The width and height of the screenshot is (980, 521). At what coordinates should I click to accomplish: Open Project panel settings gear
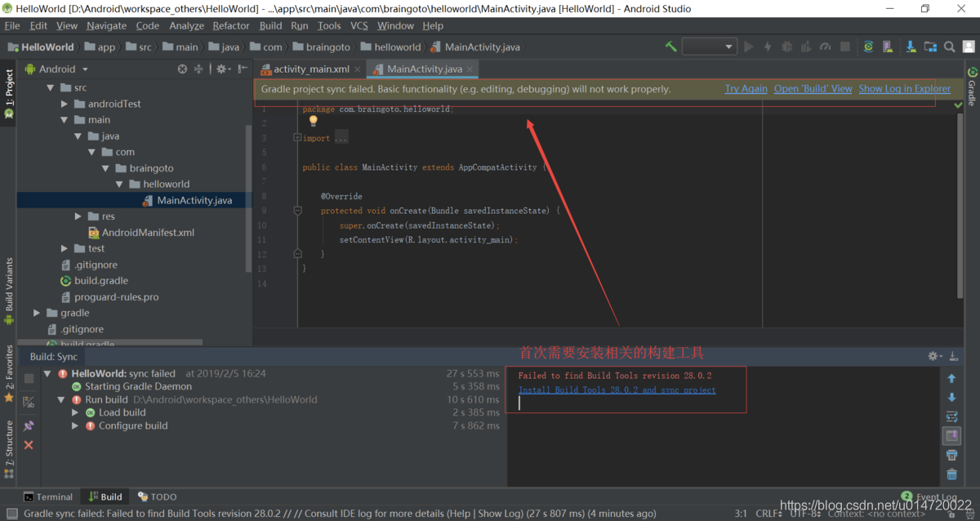(222, 69)
